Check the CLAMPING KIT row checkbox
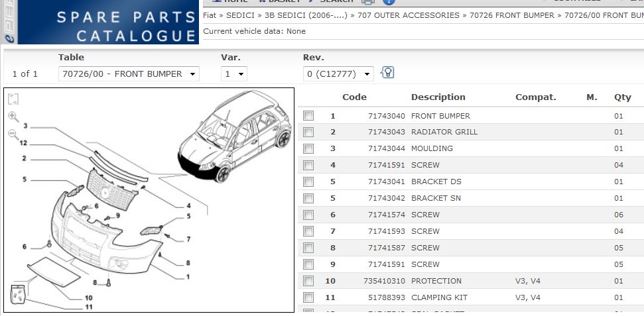Screen dimensions: 644x316 308,297
